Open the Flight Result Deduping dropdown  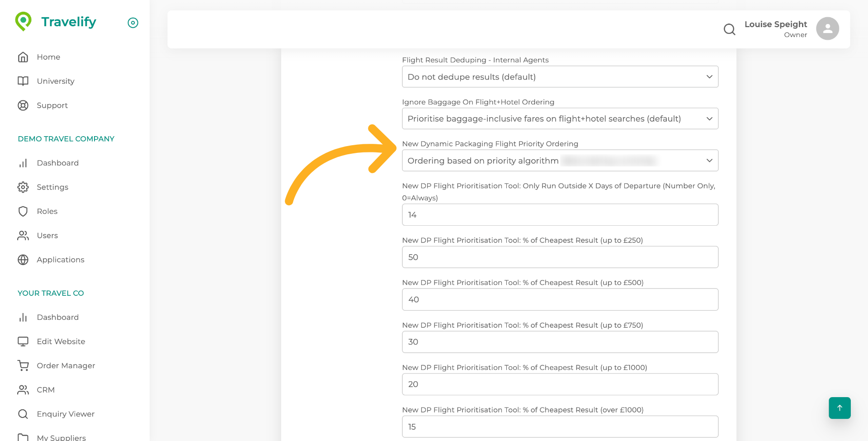[560, 76]
